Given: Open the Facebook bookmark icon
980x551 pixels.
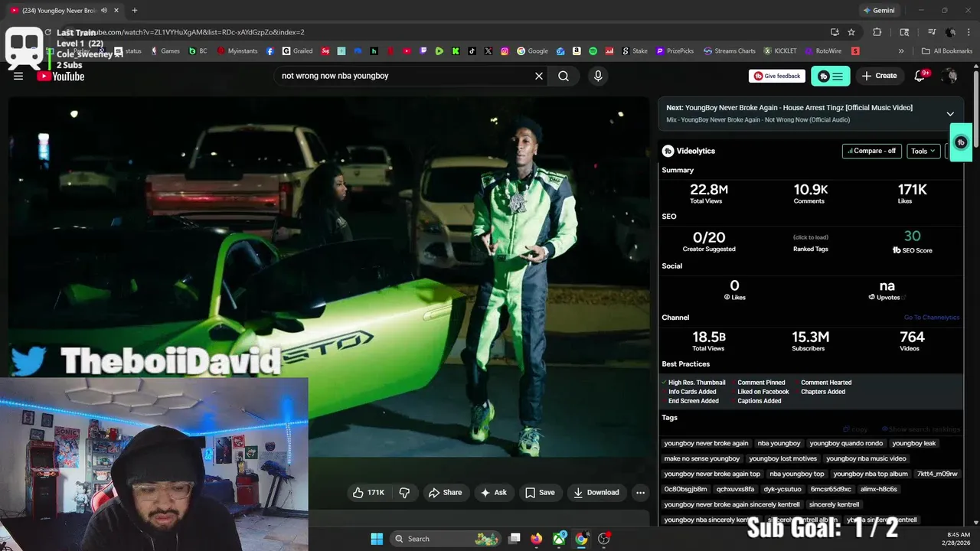Looking at the screenshot, I should 270,51.
